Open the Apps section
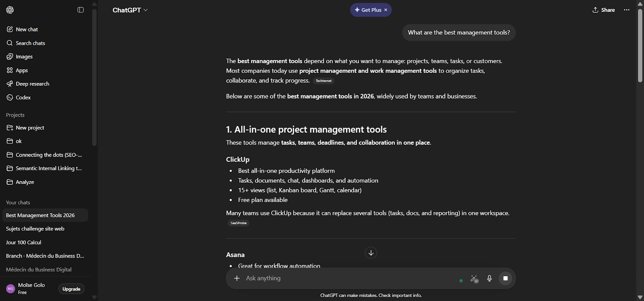 tap(22, 70)
